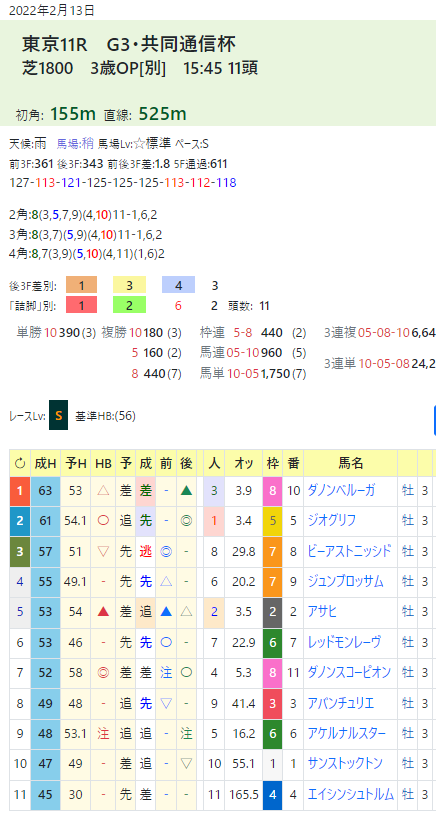This screenshot has height=817, width=436.
Task: Click the race level S badge
Action: point(58,415)
